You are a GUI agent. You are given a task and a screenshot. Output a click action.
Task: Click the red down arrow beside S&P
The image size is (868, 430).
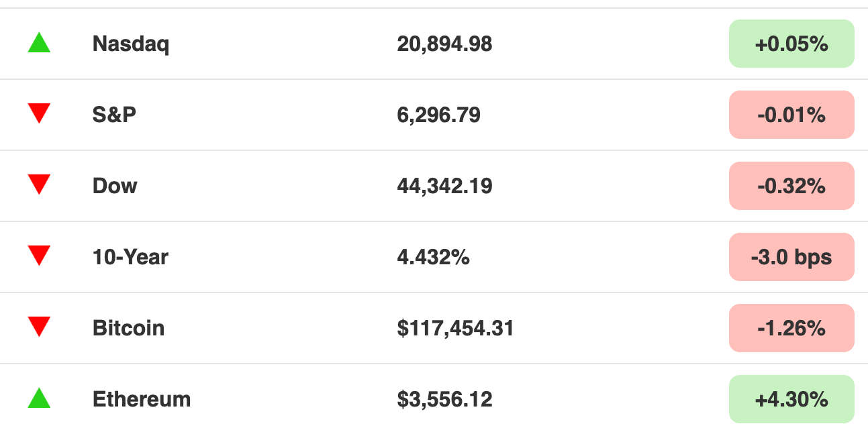[x=39, y=114]
